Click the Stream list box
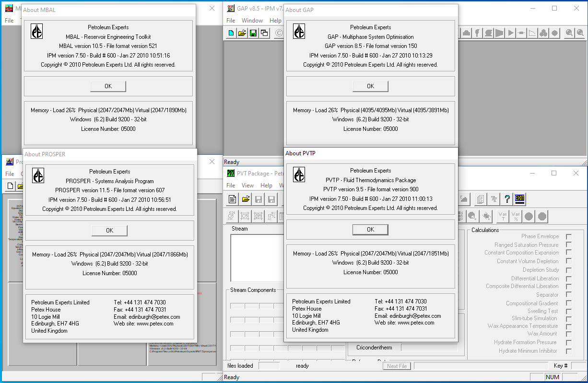Screen dimensions: 588x383 point(257,258)
